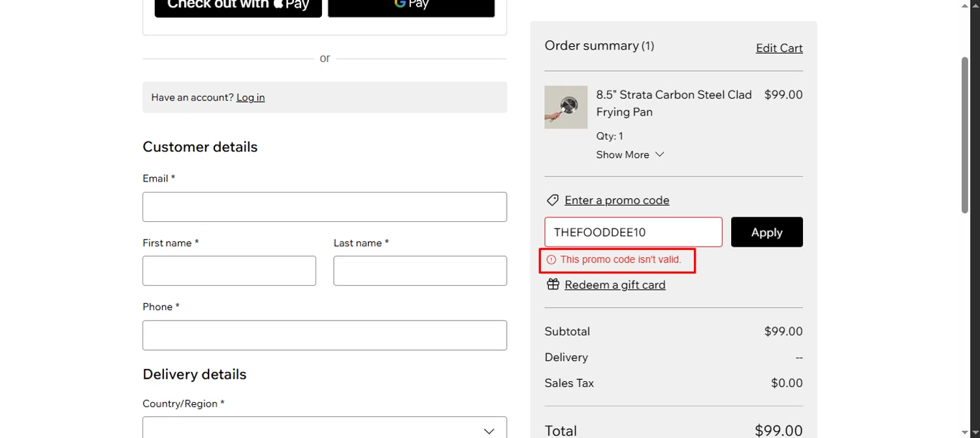Open Edit Cart link
The width and height of the screenshot is (980, 438).
(x=779, y=48)
